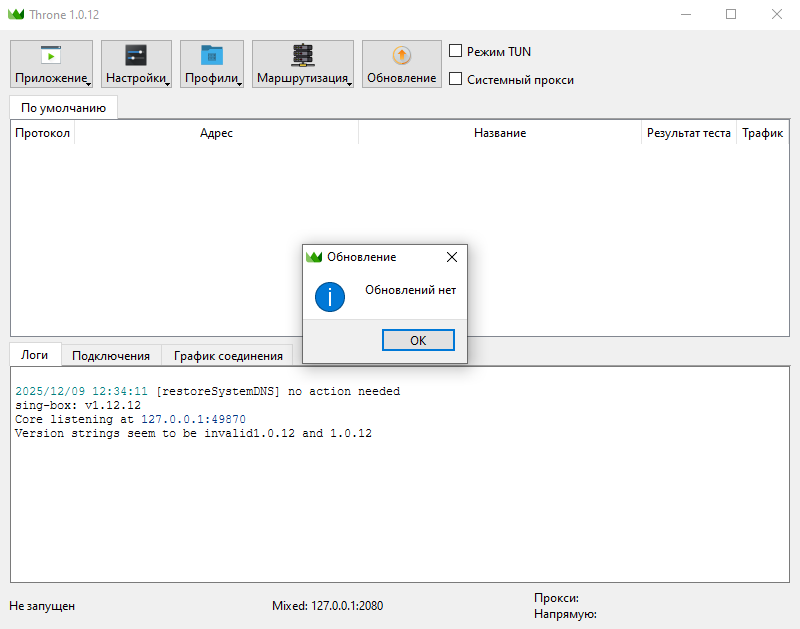800x629 pixels.
Task: Open Настройки sliders icon
Action: 136,56
